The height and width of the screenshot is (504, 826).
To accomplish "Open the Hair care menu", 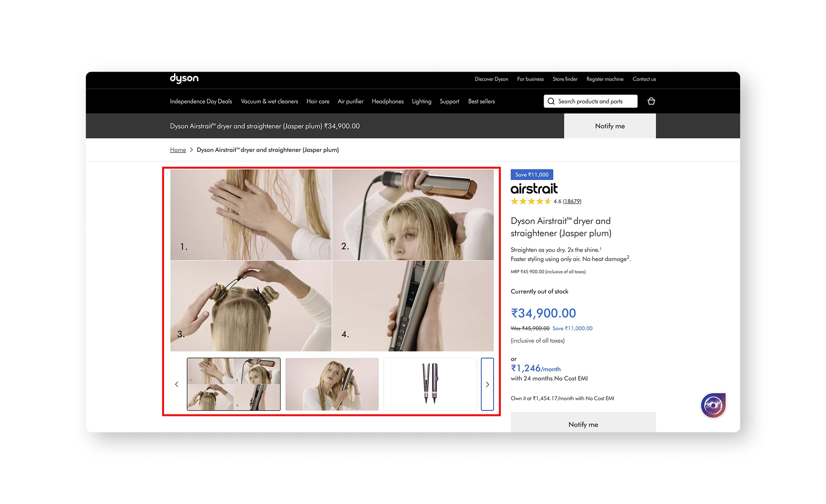I will click(x=318, y=101).
